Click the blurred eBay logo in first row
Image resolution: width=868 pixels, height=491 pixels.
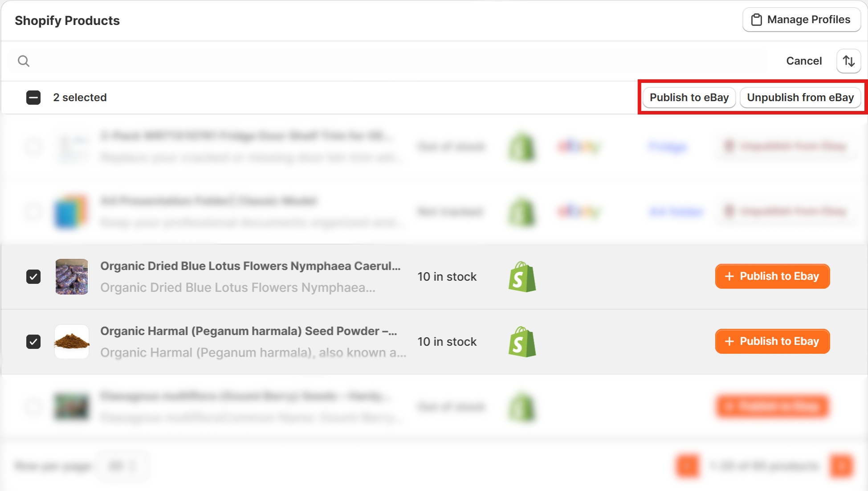(579, 147)
